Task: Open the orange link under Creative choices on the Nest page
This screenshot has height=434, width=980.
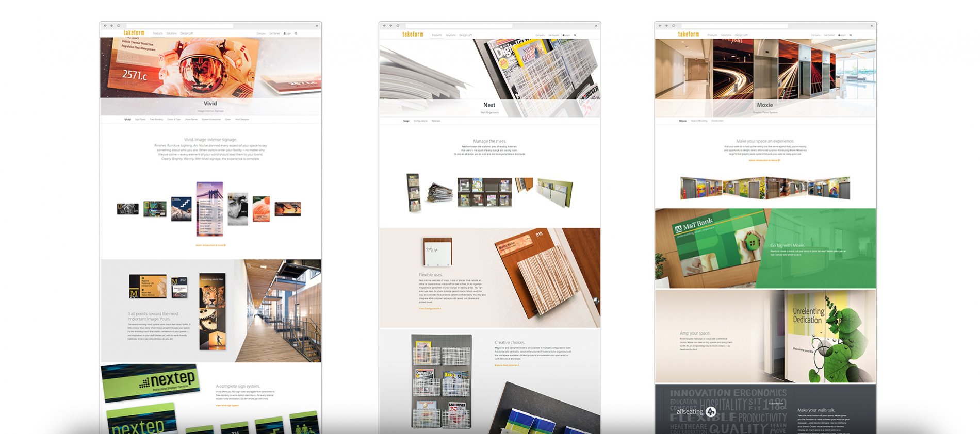Action: click(507, 365)
